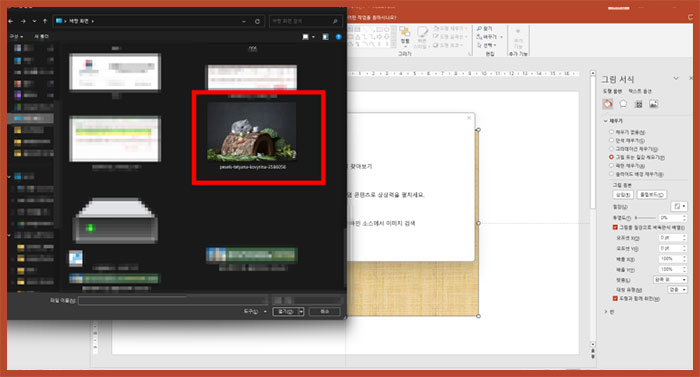
Task: Select Fill & Line paint bucket icon
Action: [608, 104]
